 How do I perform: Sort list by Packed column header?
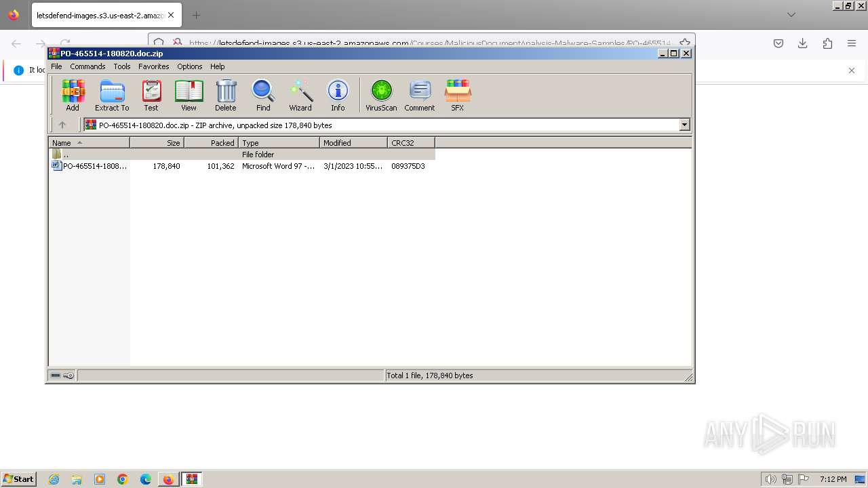[x=211, y=142]
